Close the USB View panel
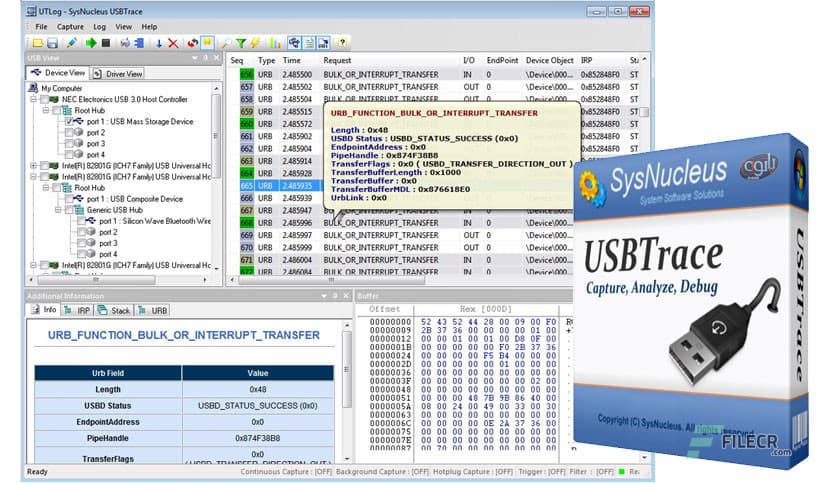Viewport: 836px width, 484px height. point(216,58)
